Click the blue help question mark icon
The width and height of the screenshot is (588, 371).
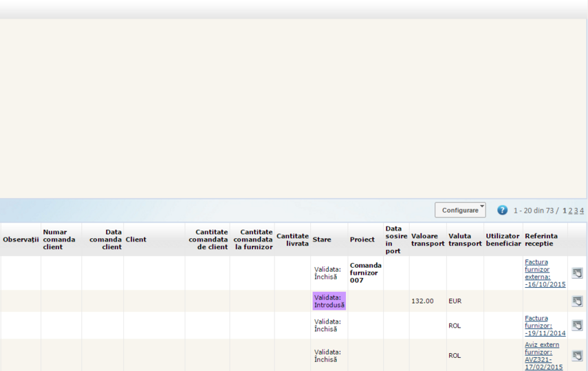click(502, 210)
